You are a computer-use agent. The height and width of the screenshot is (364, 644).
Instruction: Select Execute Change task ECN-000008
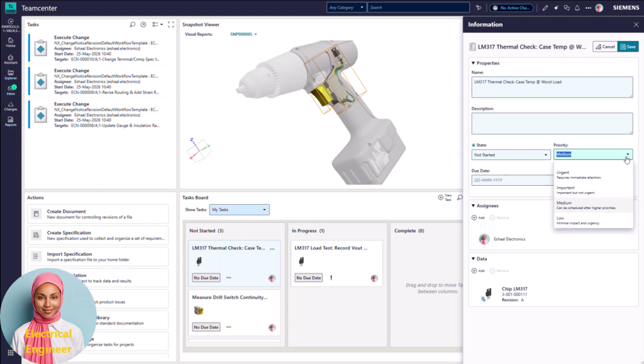pos(101,115)
